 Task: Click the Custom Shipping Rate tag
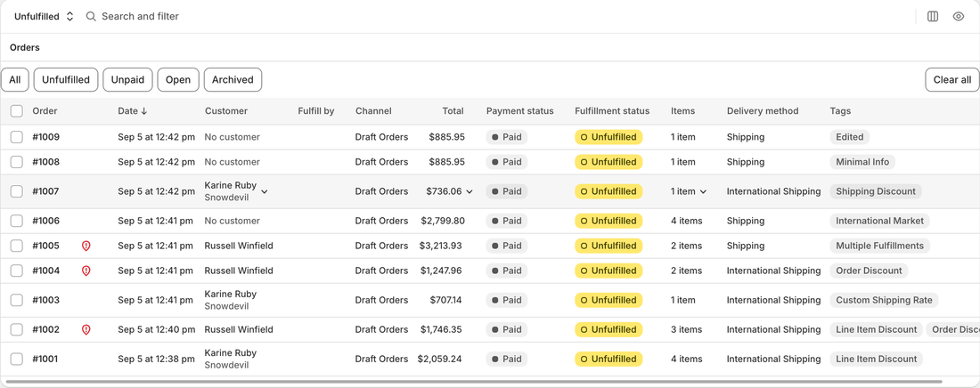click(884, 300)
